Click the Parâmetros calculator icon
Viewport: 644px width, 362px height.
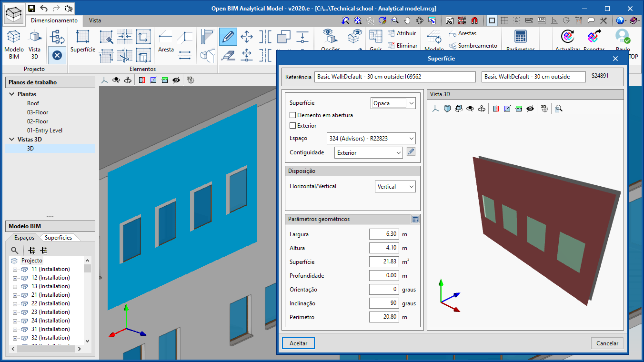click(521, 37)
